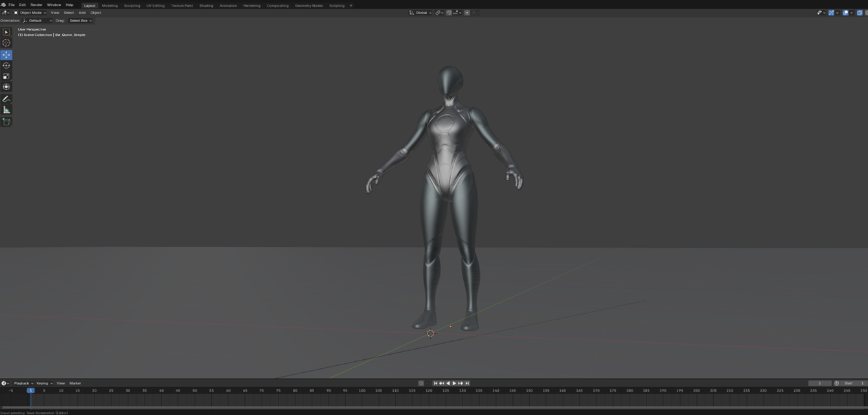Open the Render menu
The width and height of the screenshot is (868, 415).
tap(36, 5)
